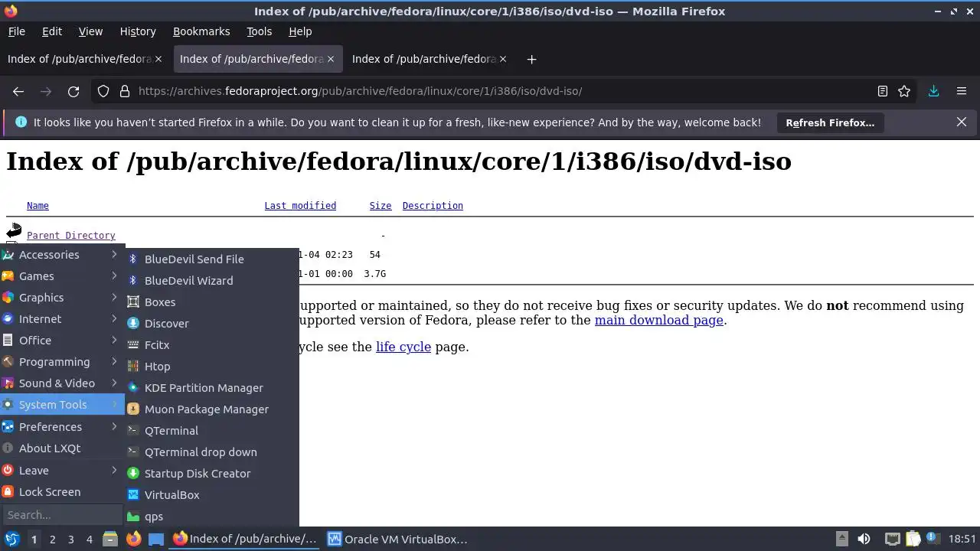Open the File menu
Screen dimensions: 980x551
point(16,31)
